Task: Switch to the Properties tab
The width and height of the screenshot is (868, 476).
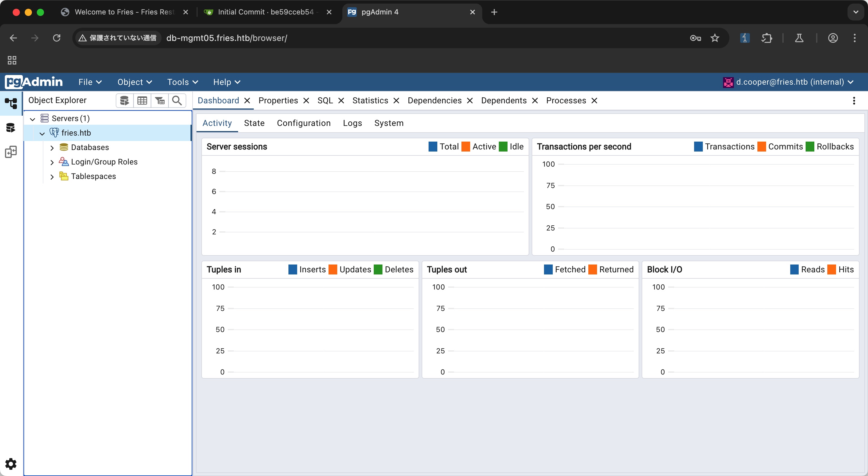Action: 278,101
